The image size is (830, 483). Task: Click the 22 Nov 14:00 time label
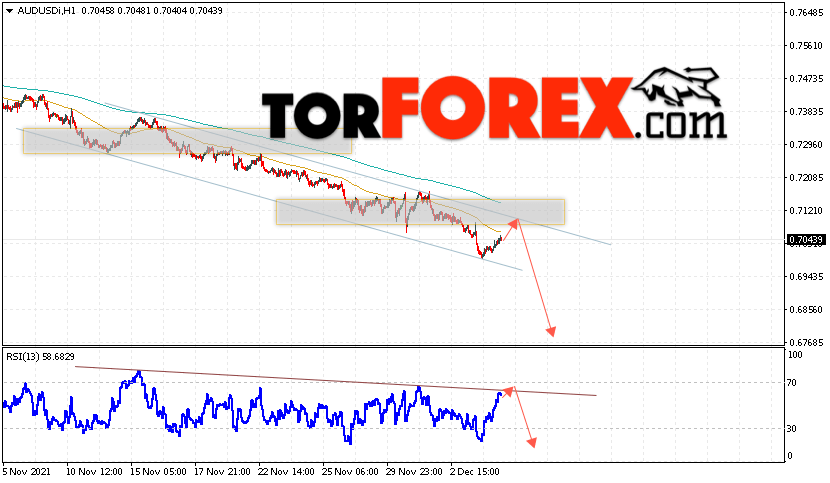pos(286,471)
